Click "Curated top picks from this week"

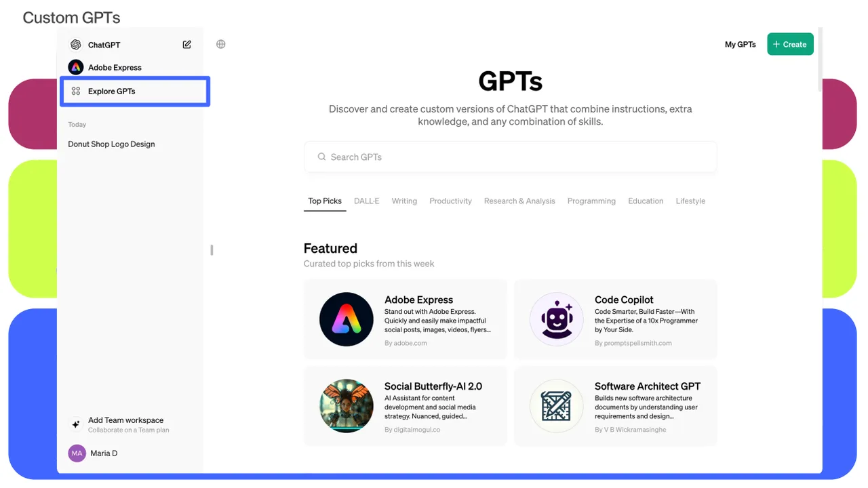369,264
